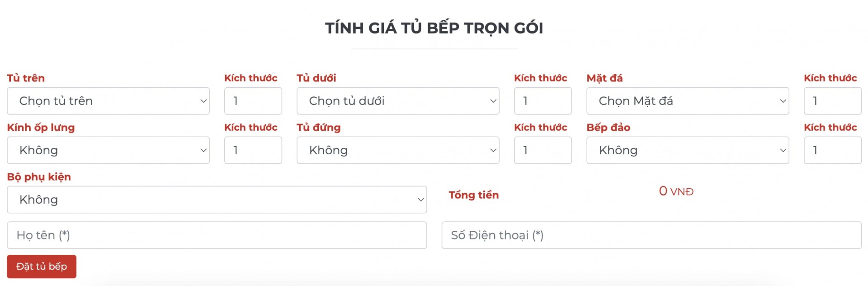Open the 'Chọn tủ trên' dropdown
Screen dimensions: 868x286
point(108,101)
